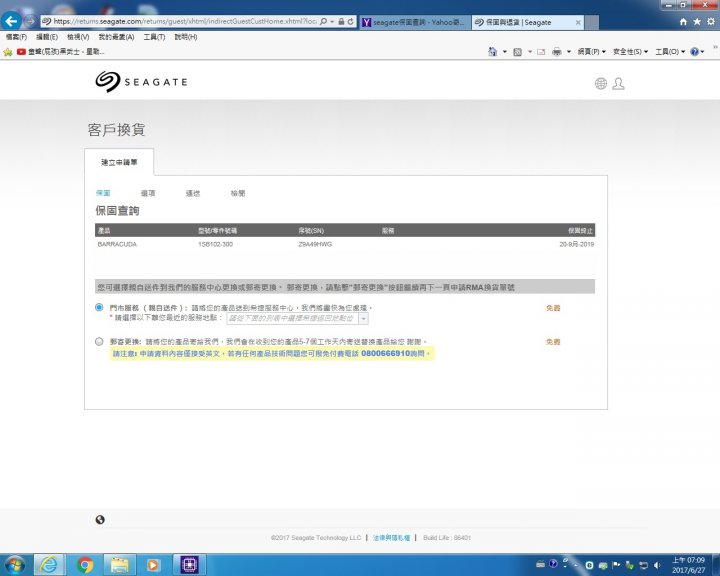The height and width of the screenshot is (576, 720).
Task: Click the search magnifier in address bar
Action: (x=323, y=22)
